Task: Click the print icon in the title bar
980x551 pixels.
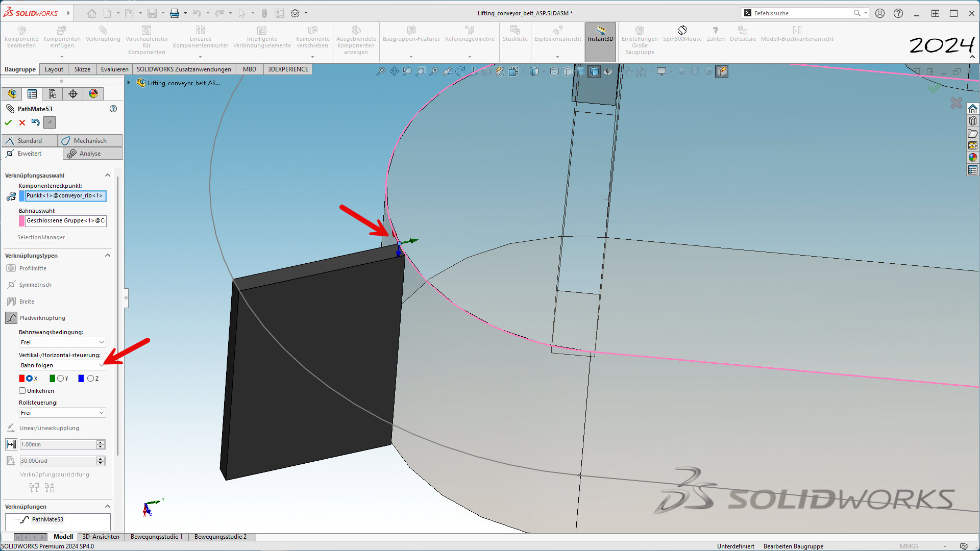Action: click(x=175, y=13)
